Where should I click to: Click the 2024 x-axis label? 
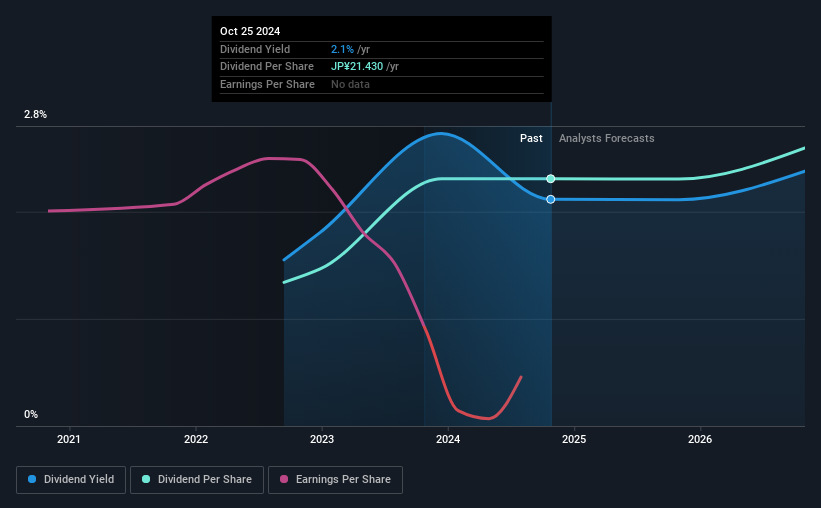(x=448, y=439)
